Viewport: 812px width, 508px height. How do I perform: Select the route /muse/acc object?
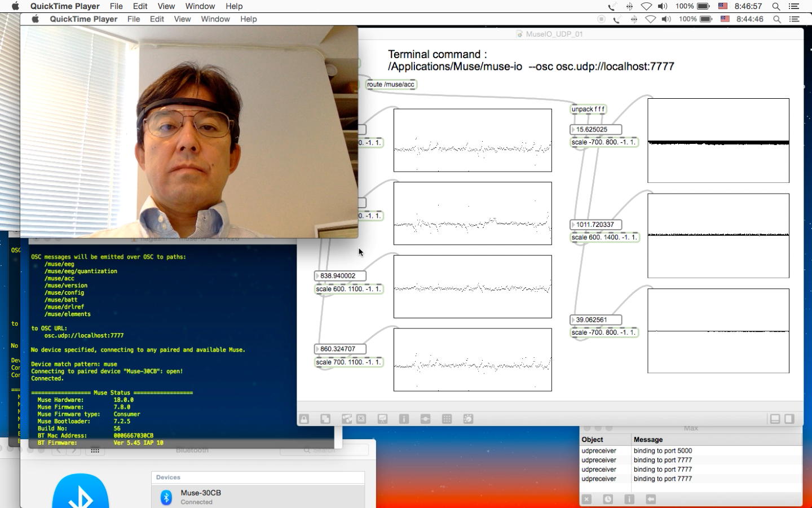[x=391, y=85]
